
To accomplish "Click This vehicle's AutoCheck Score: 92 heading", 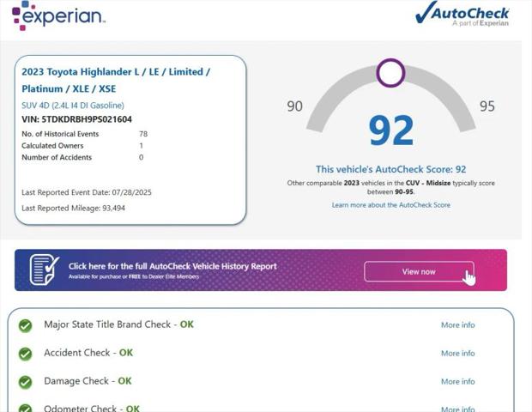I will pos(391,169).
